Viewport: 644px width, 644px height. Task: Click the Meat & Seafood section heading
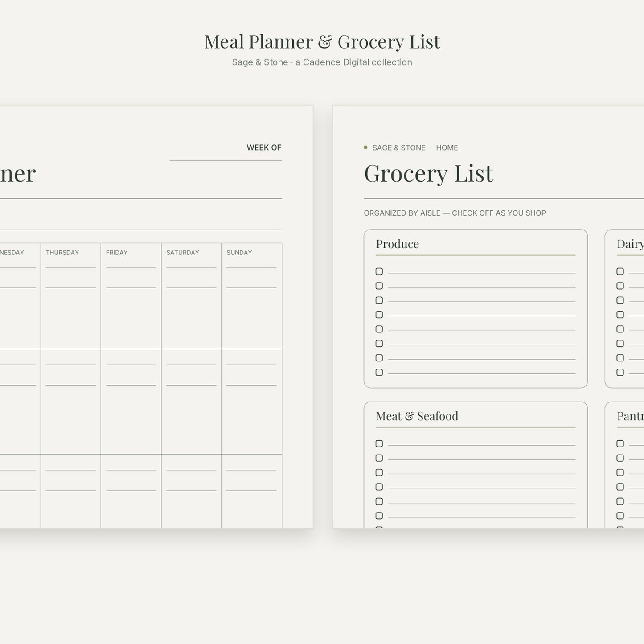click(x=417, y=416)
